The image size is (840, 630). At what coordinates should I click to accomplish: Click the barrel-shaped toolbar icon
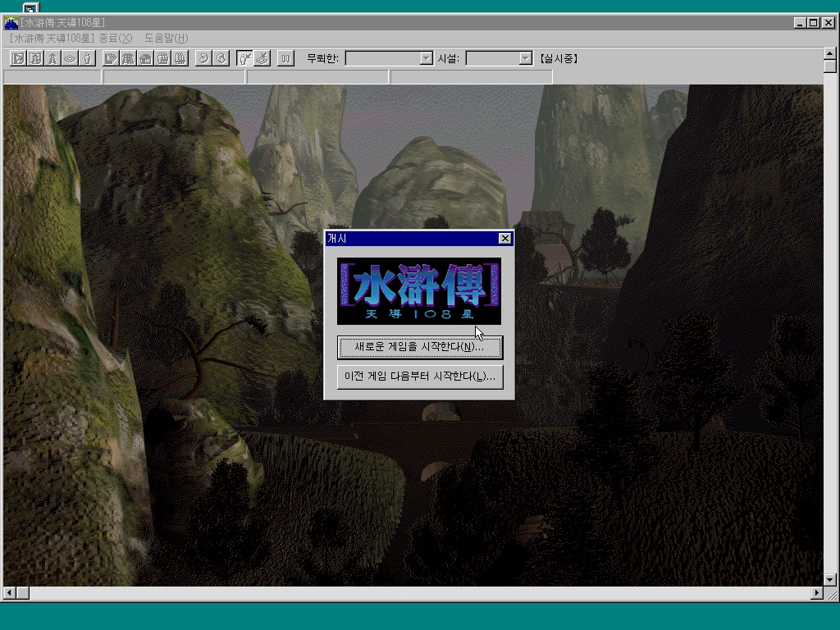coord(162,58)
